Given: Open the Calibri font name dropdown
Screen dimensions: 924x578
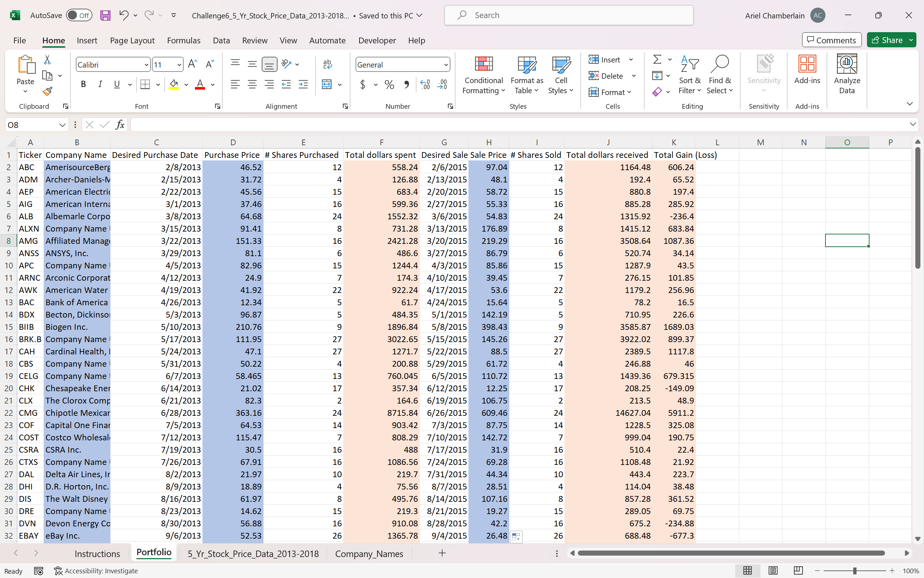Looking at the screenshot, I should tap(146, 65).
